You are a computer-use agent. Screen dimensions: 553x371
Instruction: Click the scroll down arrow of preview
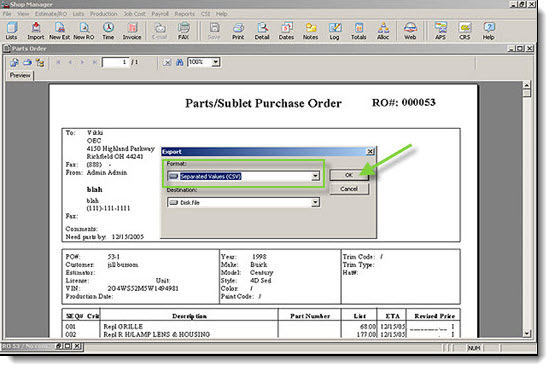[527, 333]
